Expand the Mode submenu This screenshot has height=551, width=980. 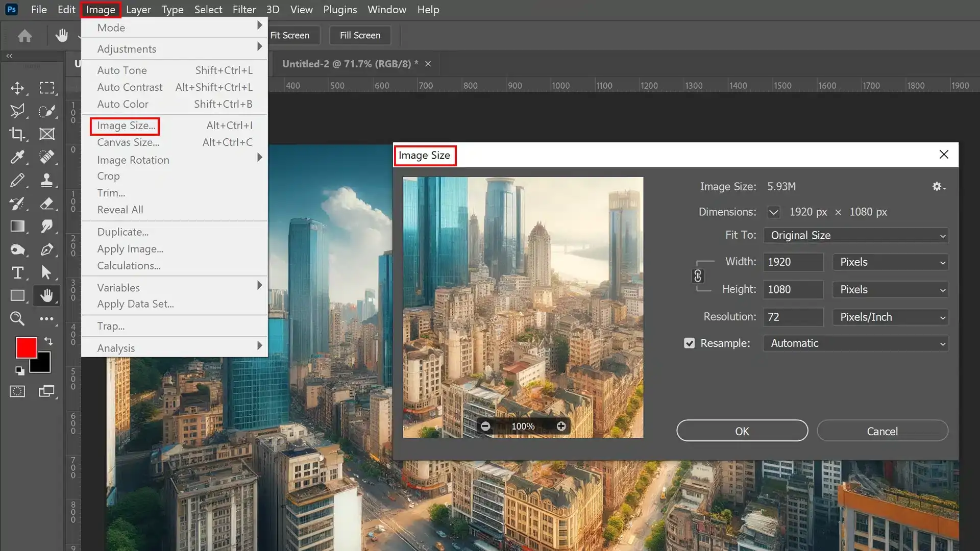175,28
